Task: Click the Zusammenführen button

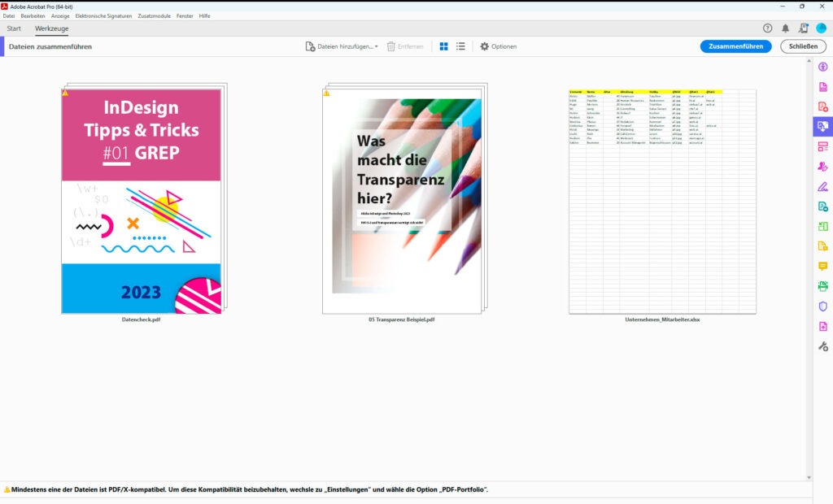Action: [735, 46]
